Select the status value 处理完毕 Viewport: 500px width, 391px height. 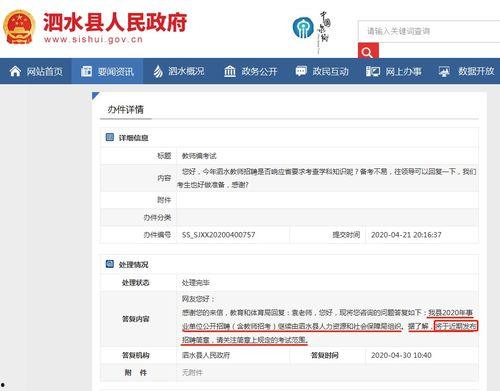(x=196, y=283)
